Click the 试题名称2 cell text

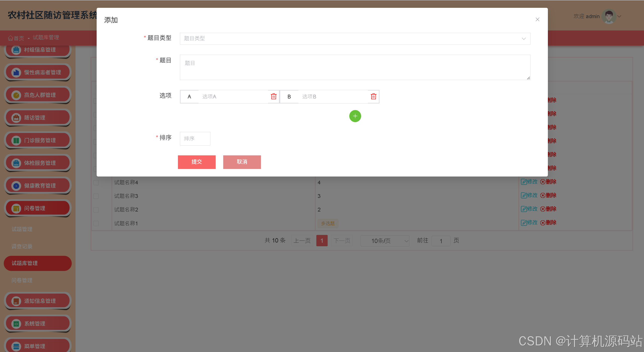(x=126, y=210)
